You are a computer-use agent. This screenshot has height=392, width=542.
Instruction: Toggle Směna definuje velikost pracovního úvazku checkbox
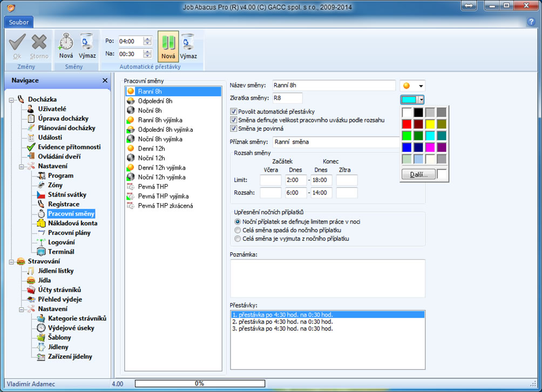tap(234, 120)
